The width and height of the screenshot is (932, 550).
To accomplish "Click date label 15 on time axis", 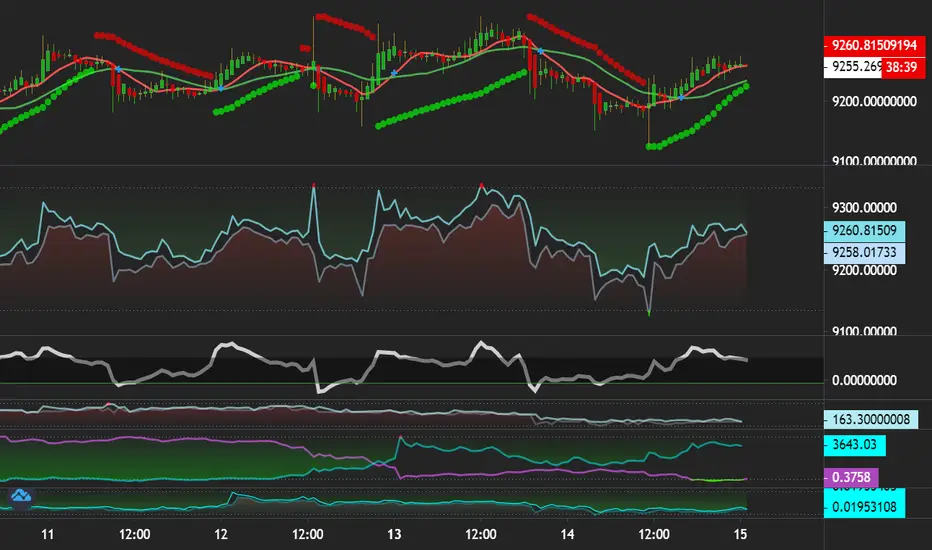I will pyautogui.click(x=740, y=535).
